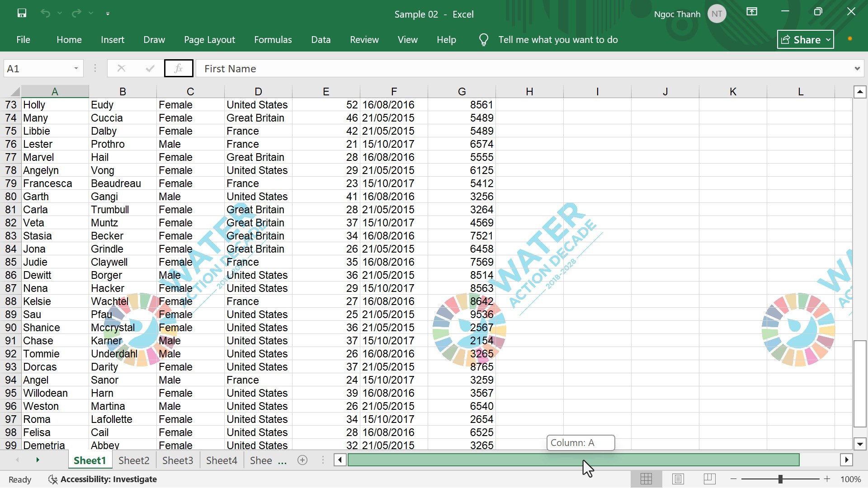Click the Accessibility Investigate status icon
This screenshot has height=488, width=868.
pos(53,479)
